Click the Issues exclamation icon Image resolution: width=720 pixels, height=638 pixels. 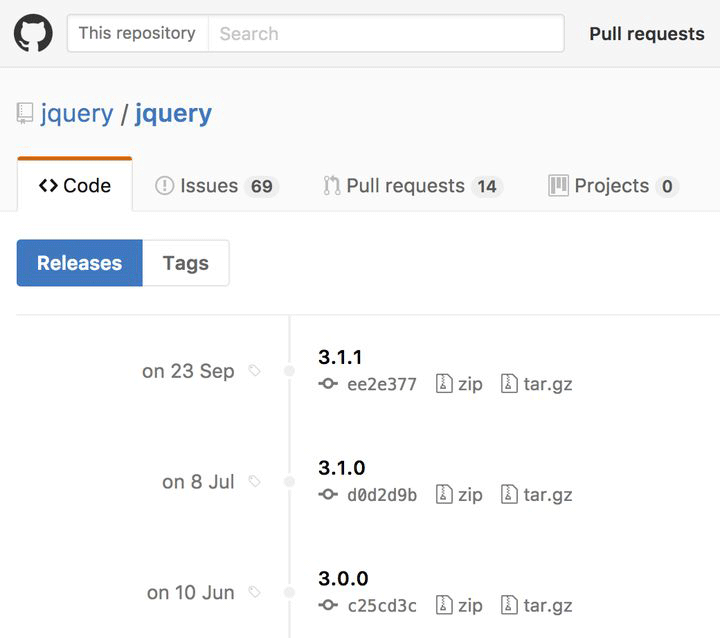click(x=164, y=186)
